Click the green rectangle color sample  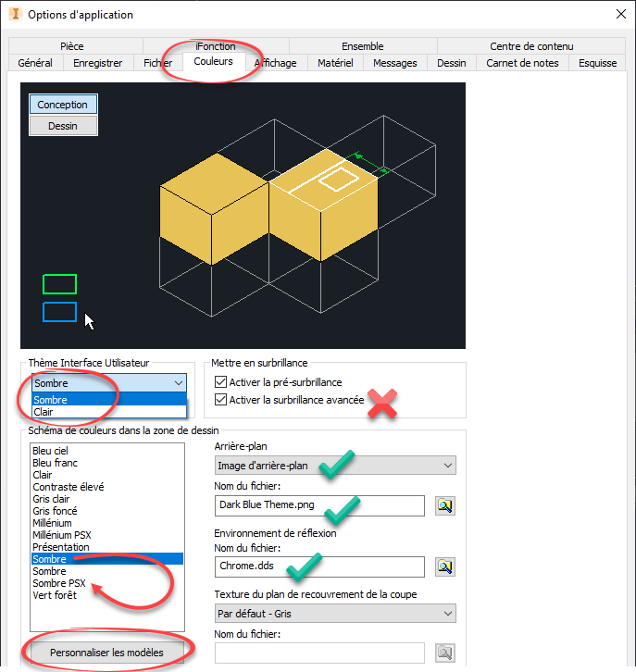click(59, 284)
